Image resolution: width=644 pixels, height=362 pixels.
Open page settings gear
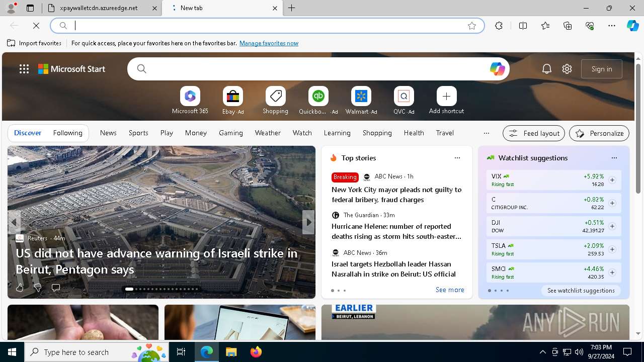[567, 69]
